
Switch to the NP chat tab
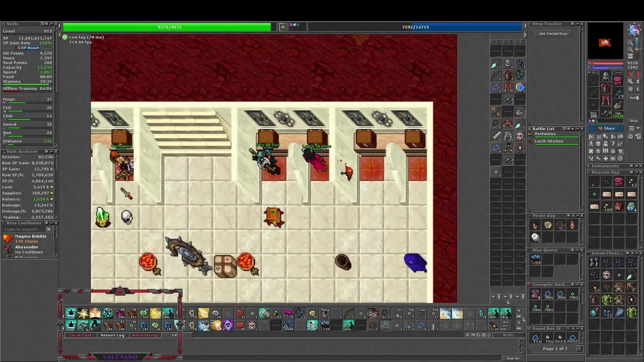[175, 335]
